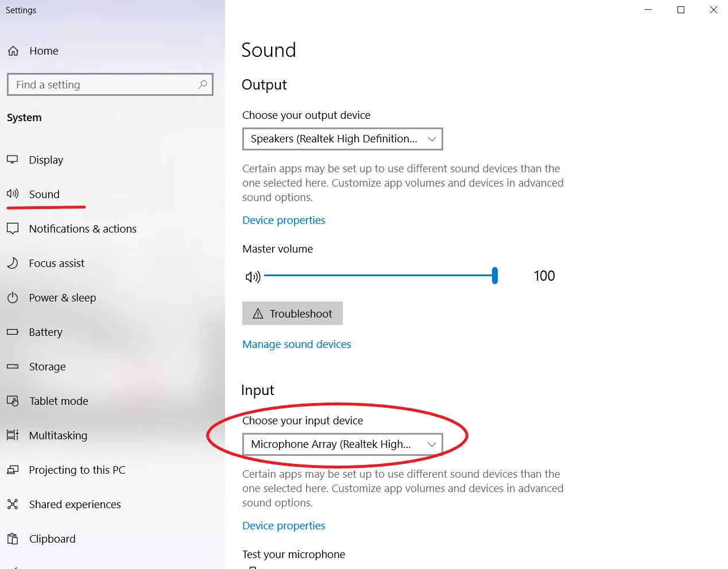Go to Multitasking settings page

point(58,435)
